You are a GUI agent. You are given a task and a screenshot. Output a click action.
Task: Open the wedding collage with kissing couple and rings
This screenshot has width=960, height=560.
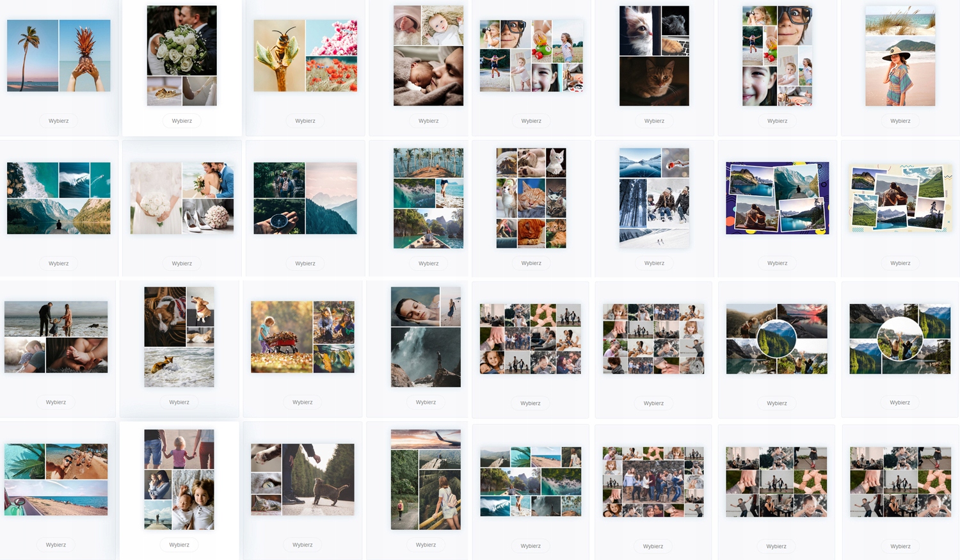pos(182,56)
